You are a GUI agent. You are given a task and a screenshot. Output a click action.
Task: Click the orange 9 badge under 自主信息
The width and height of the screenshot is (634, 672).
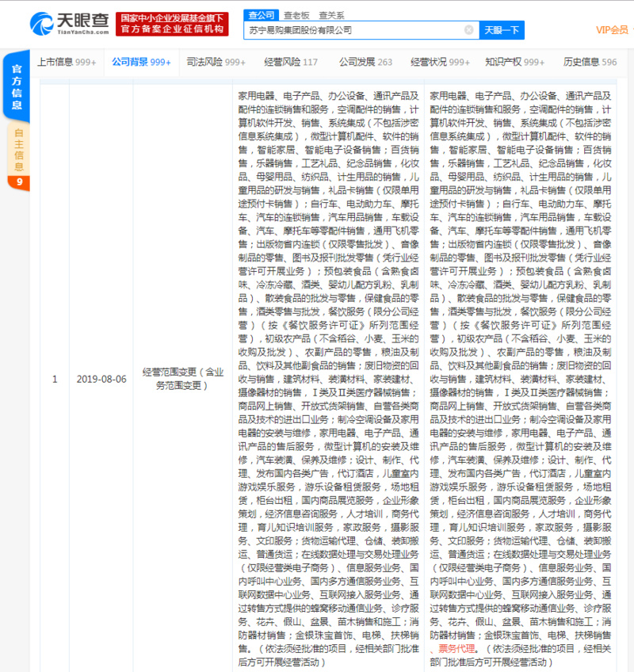click(18, 183)
